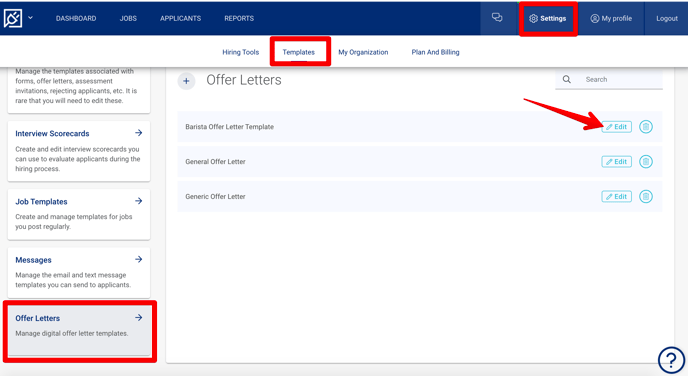This screenshot has width=688, height=376.
Task: Open the chat messages icon in header
Action: tap(497, 18)
